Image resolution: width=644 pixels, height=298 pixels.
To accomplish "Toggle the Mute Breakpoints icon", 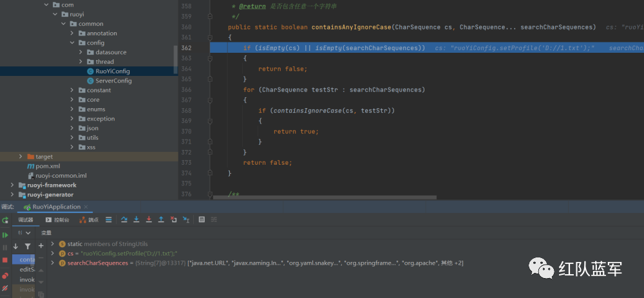I will (x=5, y=288).
